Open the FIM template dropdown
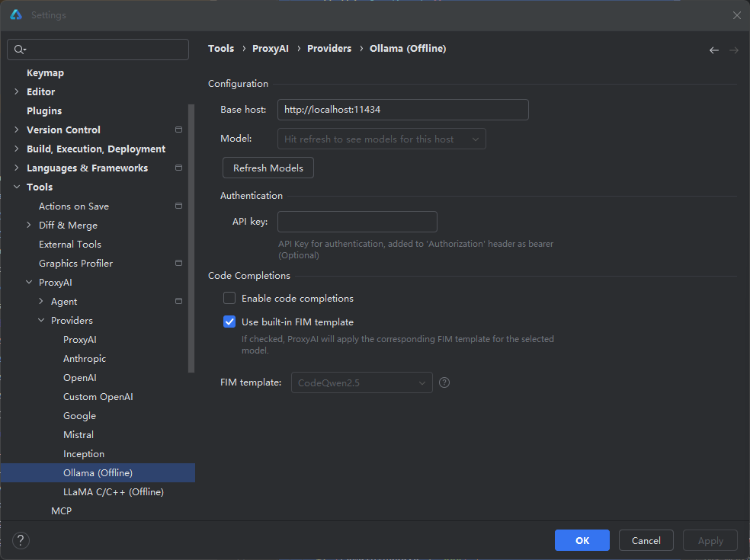Screen dimensions: 750x560 click(x=361, y=382)
